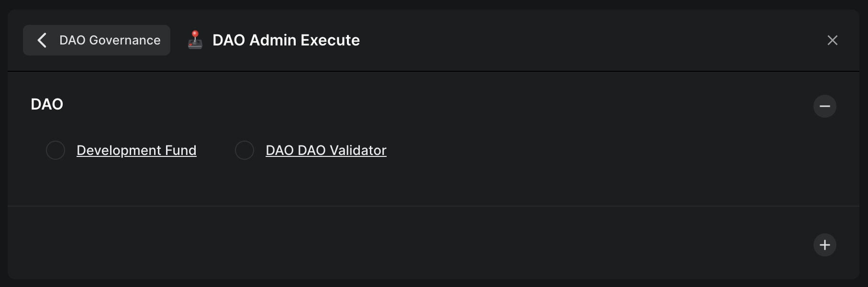Open the Development Fund link
This screenshot has width=868, height=287.
(136, 150)
